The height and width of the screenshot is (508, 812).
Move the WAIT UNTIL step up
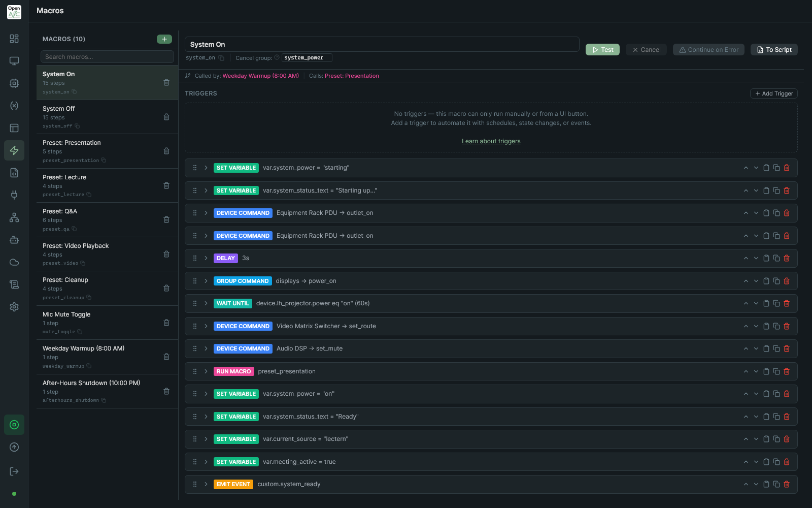click(746, 303)
